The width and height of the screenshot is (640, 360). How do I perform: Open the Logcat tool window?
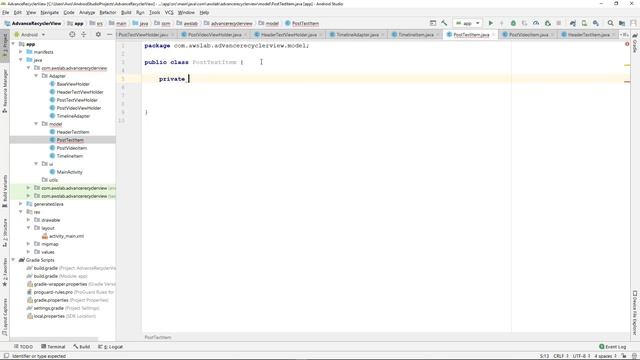pos(110,347)
